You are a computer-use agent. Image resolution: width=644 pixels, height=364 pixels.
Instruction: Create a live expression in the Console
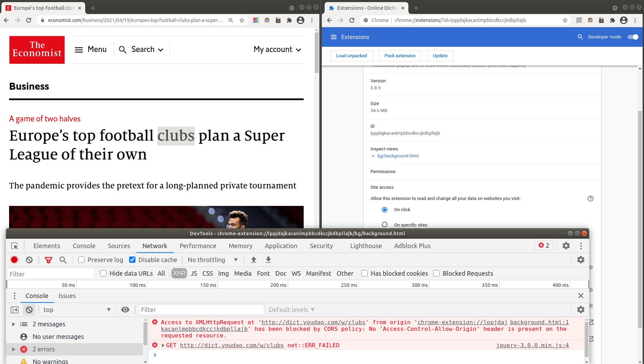coord(125,310)
